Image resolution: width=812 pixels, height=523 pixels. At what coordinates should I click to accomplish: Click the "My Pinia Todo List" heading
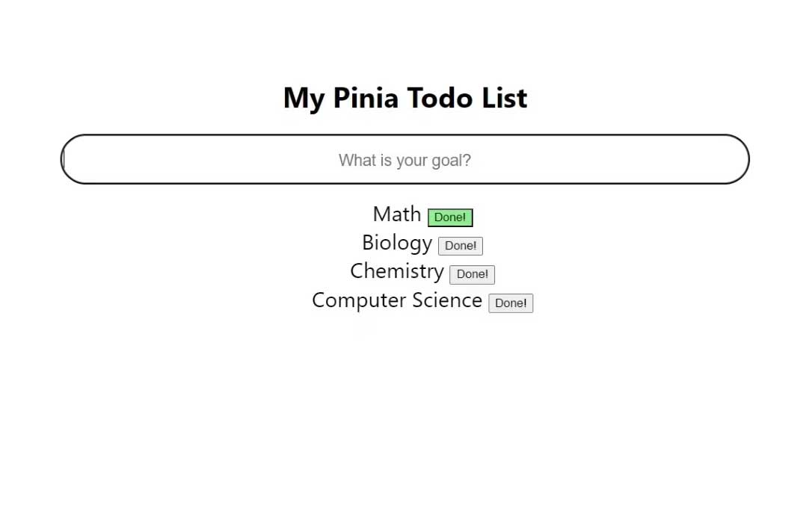click(405, 98)
